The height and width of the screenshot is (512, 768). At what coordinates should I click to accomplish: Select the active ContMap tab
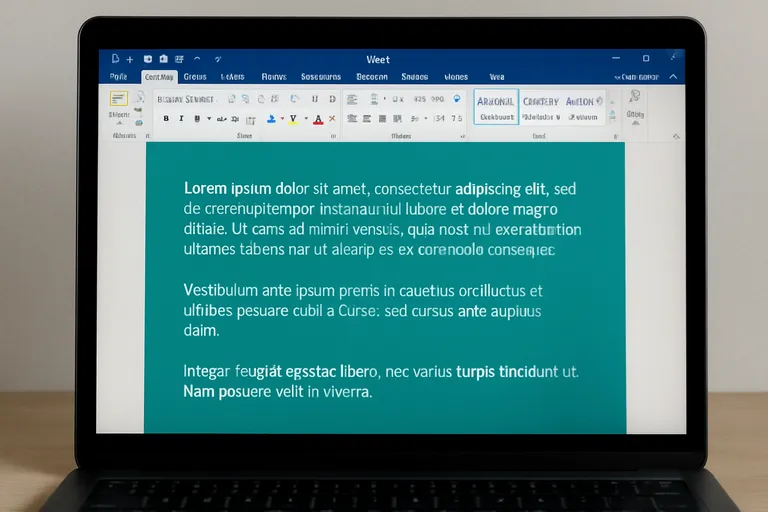click(x=159, y=77)
